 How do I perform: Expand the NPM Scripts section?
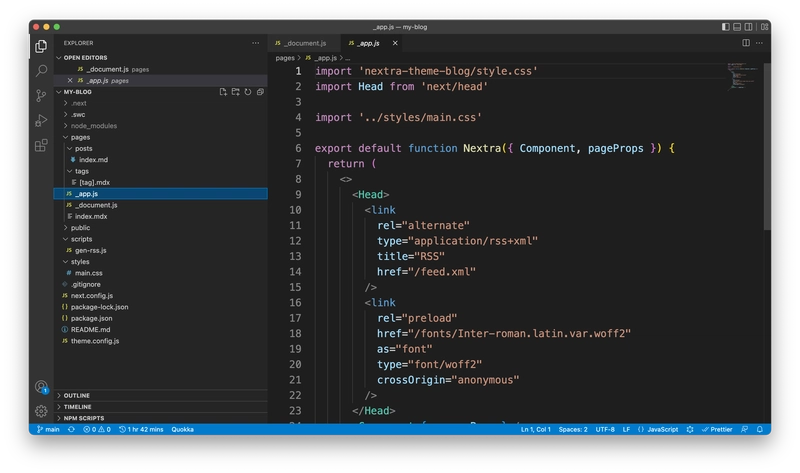tap(161, 418)
